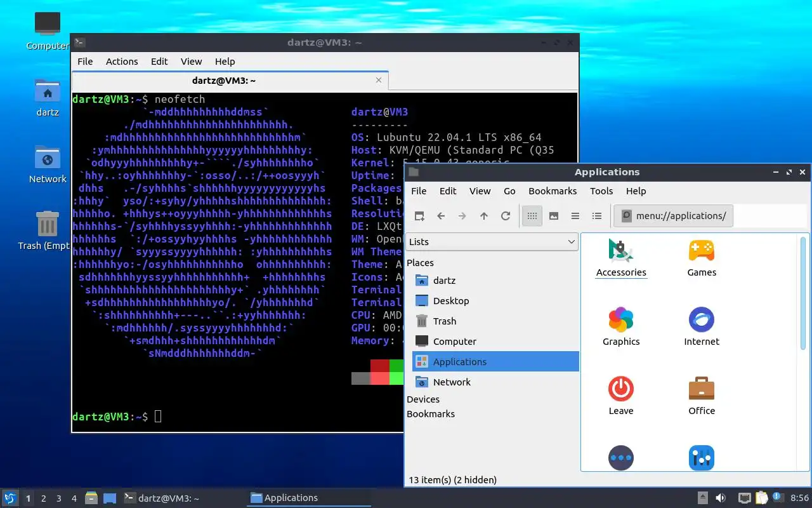812x508 pixels.
Task: Select the dark three-dots category icon
Action: (621, 457)
